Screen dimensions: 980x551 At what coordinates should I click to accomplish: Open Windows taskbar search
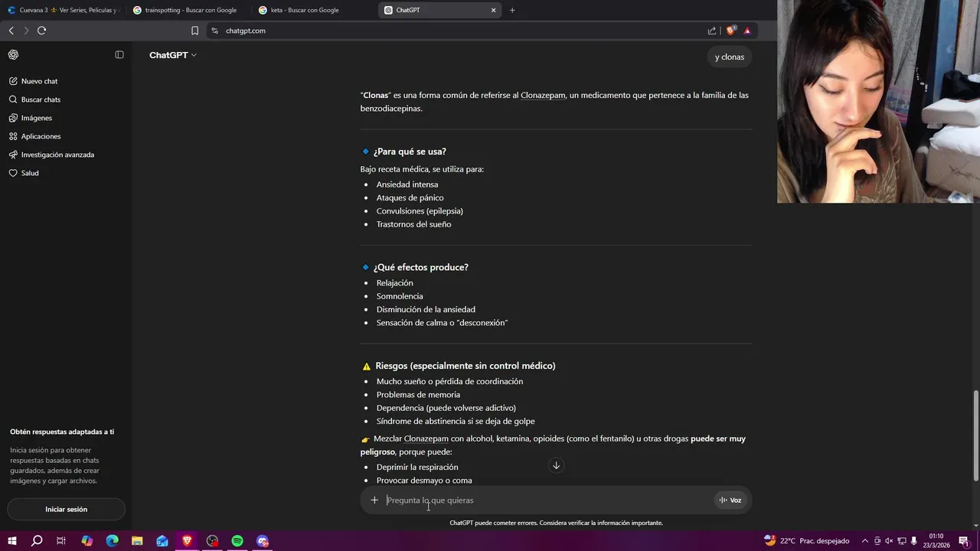tap(37, 541)
